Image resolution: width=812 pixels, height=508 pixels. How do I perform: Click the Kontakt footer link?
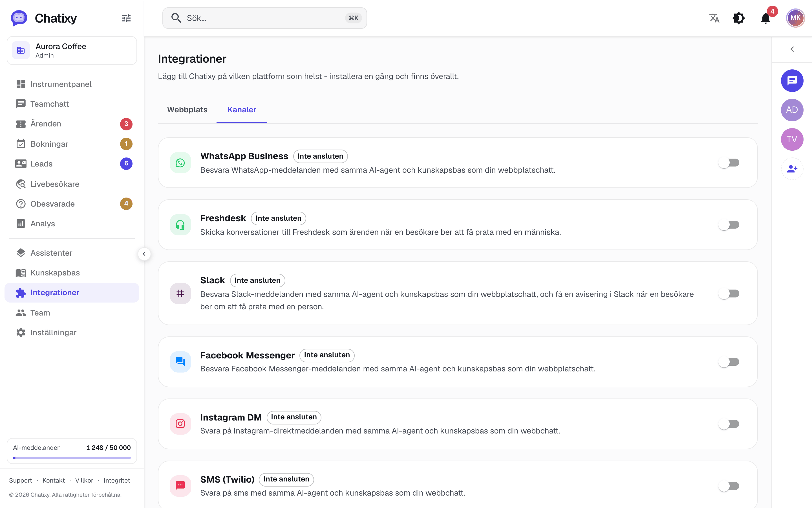[54, 480]
